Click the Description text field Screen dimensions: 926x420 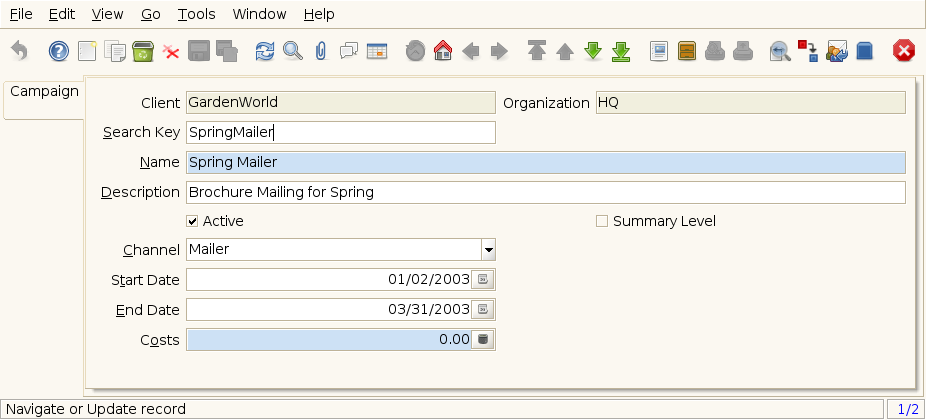pyautogui.click(x=545, y=192)
